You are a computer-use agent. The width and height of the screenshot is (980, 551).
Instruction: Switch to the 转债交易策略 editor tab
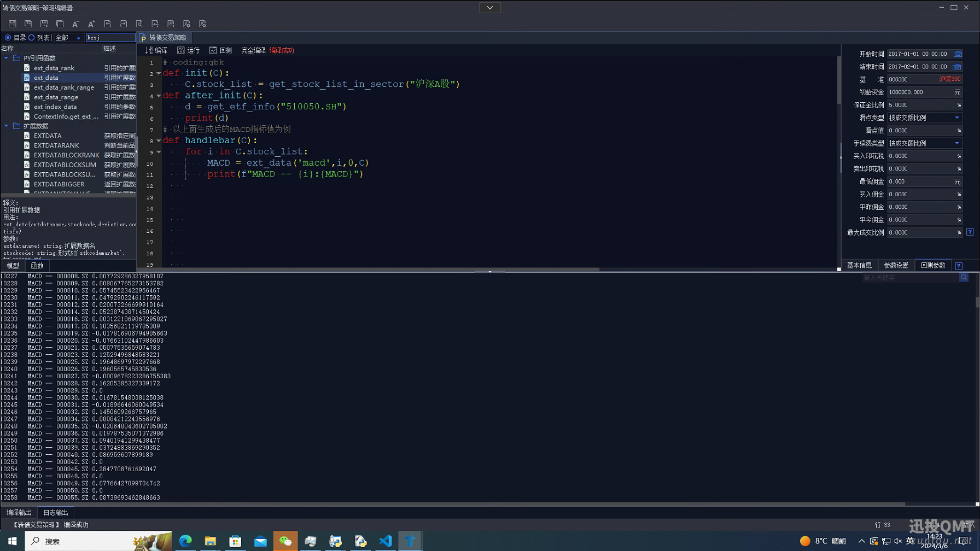click(x=165, y=38)
